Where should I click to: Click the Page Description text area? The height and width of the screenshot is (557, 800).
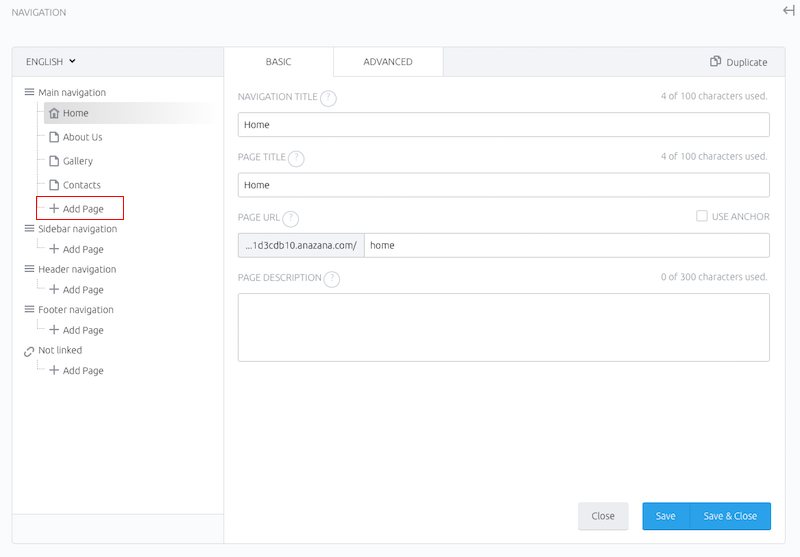[504, 327]
